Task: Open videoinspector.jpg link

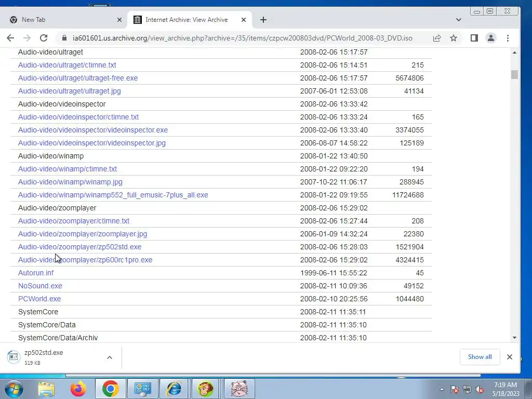Action: (92, 143)
